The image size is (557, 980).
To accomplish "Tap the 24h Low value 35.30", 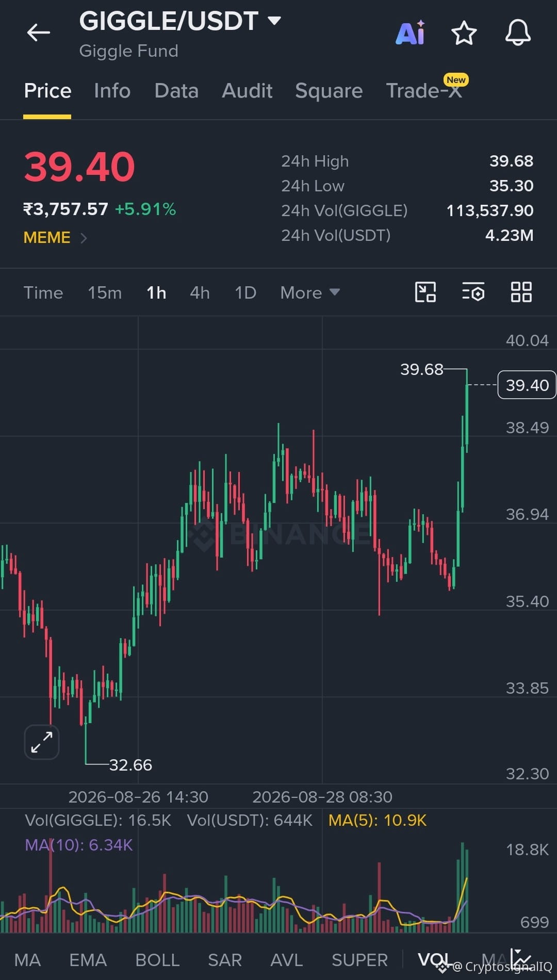I will (511, 186).
